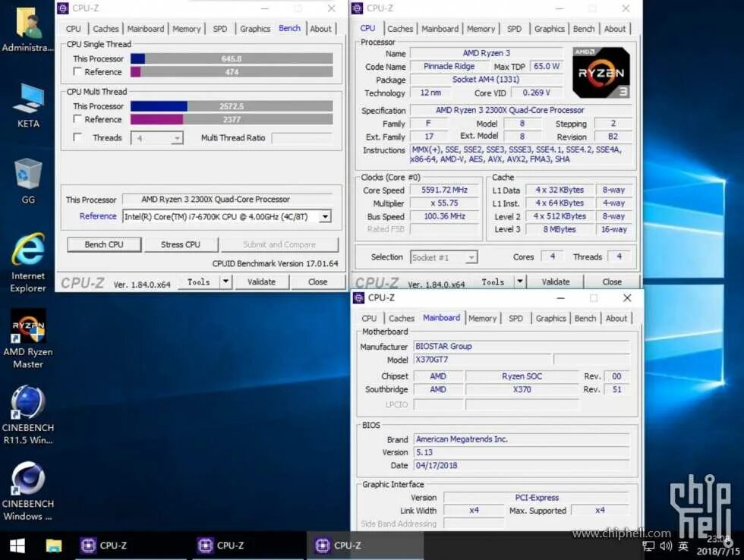Click BIOSTAR Group manufacturer value
The height and width of the screenshot is (560, 744).
pyautogui.click(x=522, y=347)
